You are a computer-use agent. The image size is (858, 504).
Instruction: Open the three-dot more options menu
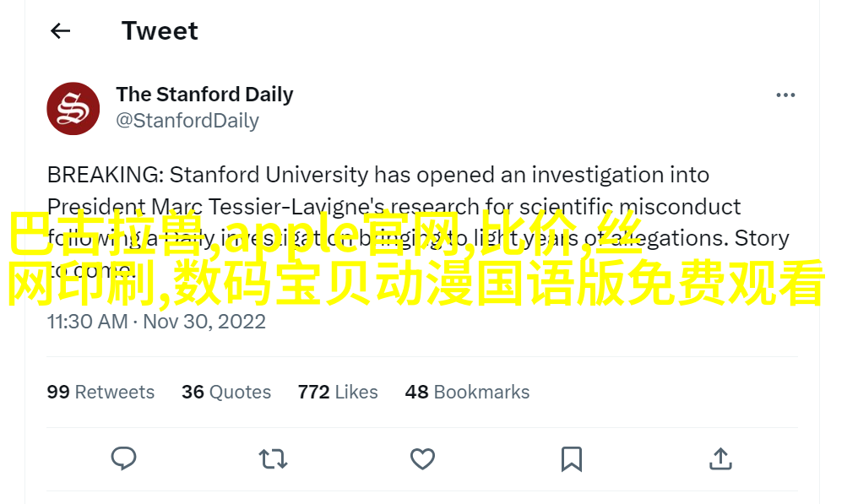[x=785, y=95]
